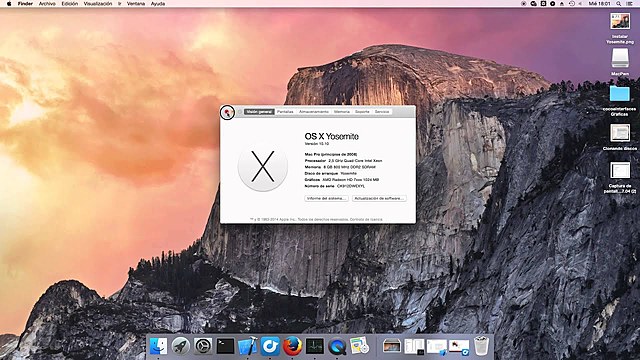Click Spotlight search magnifier in menu bar
The image size is (640, 360).
(x=619, y=4)
